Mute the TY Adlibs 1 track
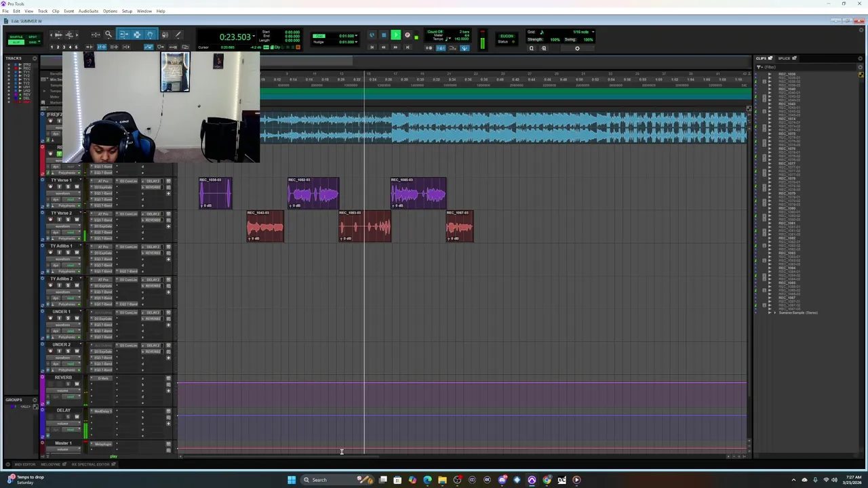Image resolution: width=868 pixels, height=488 pixels. tap(77, 253)
